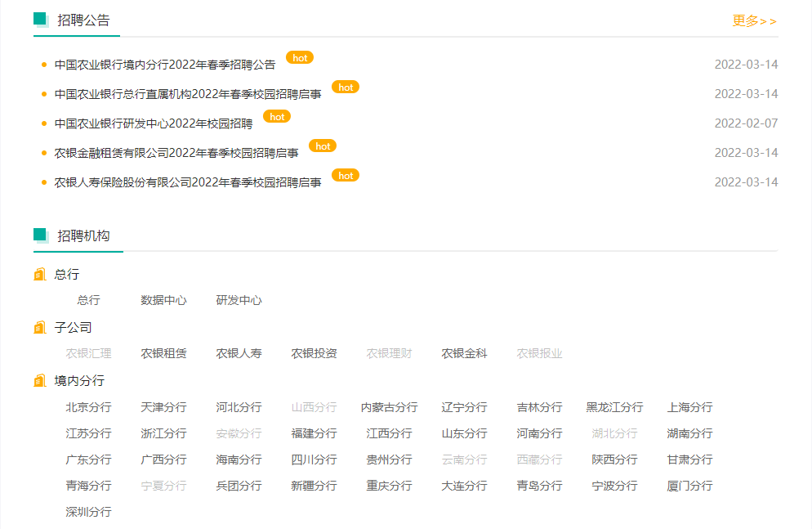Open 中国农业银行总行直属机构2022年春季校园招聘启事
This screenshot has height=529, width=812.
pyautogui.click(x=188, y=94)
